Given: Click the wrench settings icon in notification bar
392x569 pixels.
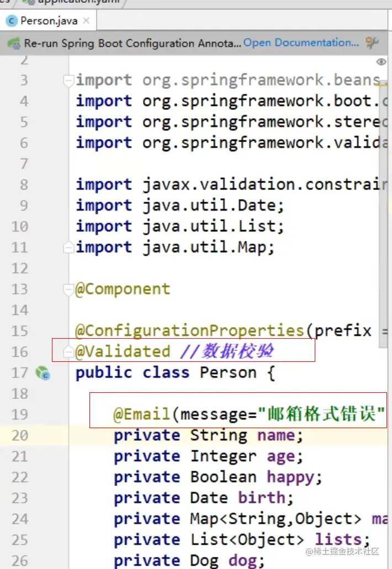Looking at the screenshot, I should click(372, 43).
